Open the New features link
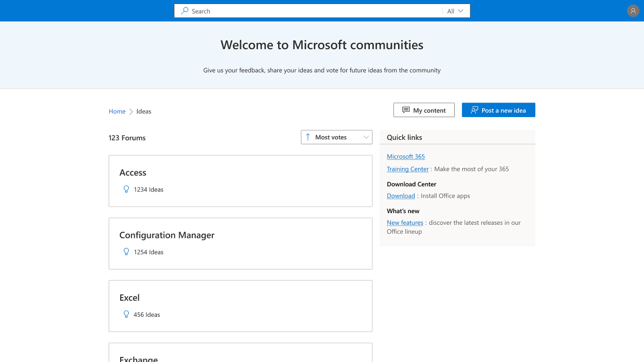The width and height of the screenshot is (644, 362). coord(405,222)
